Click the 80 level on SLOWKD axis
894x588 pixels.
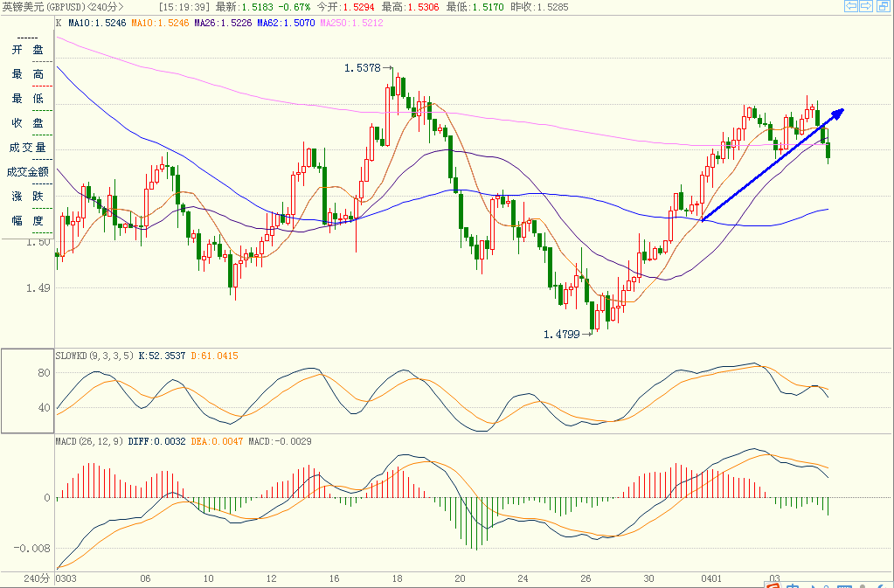tap(44, 373)
